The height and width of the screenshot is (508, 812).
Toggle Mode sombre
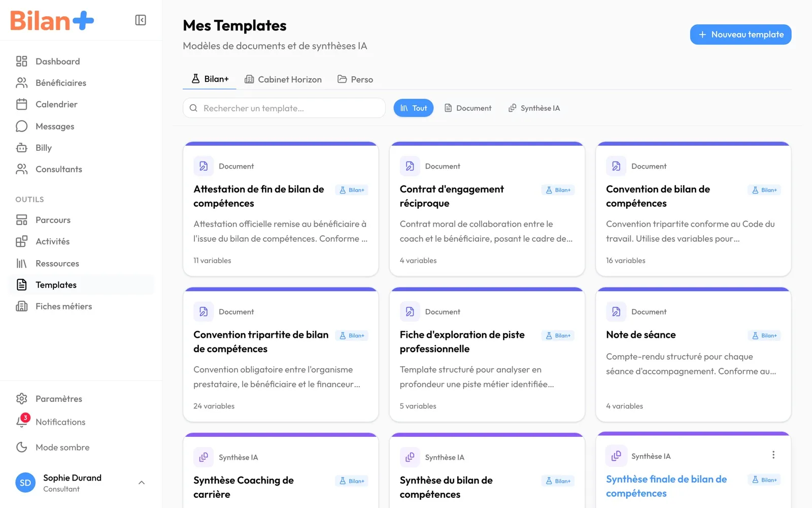tap(81, 447)
